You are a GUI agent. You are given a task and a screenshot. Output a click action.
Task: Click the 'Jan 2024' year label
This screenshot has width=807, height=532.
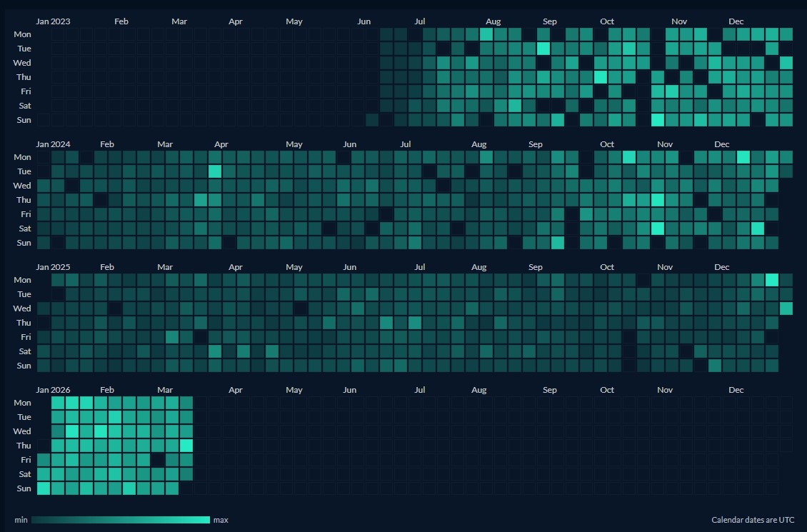[53, 144]
